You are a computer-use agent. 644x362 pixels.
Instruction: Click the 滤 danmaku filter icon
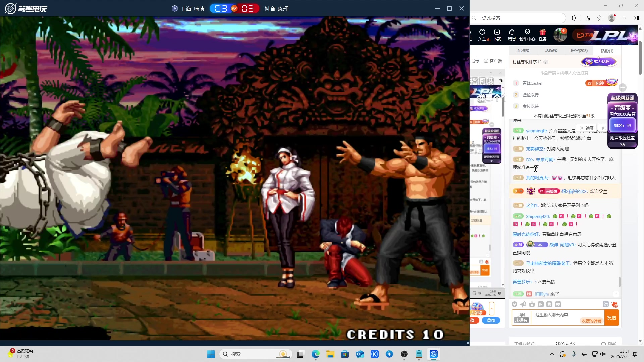606,304
